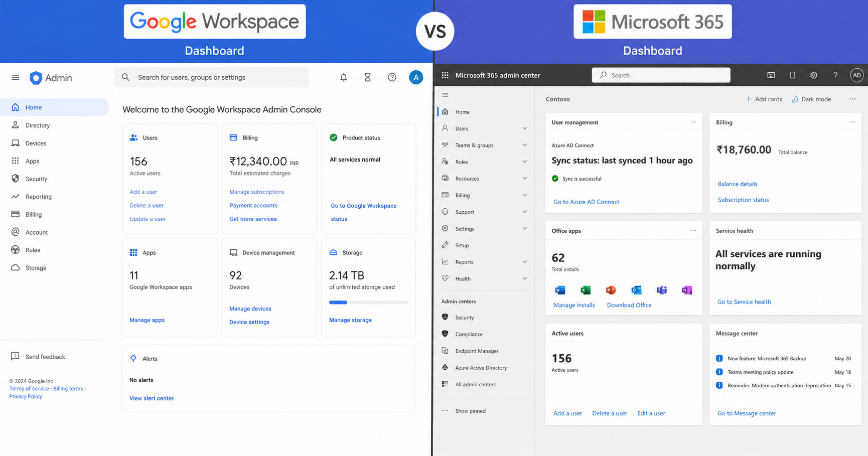Open Microsoft 365 help question mark
Image resolution: width=868 pixels, height=456 pixels.
pos(835,75)
